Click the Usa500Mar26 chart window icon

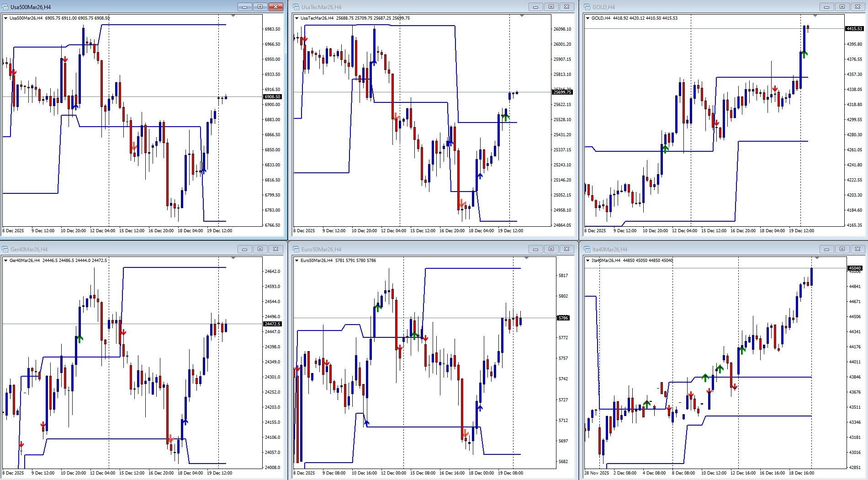click(5, 7)
